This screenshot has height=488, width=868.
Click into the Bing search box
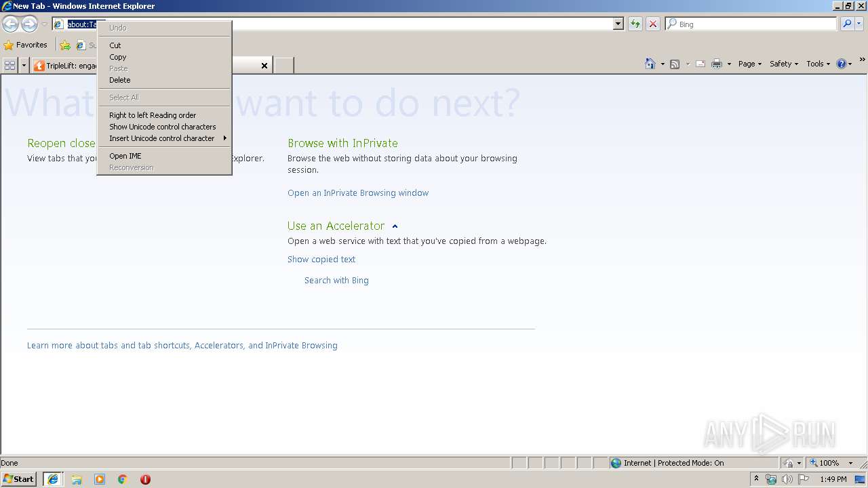pos(751,24)
